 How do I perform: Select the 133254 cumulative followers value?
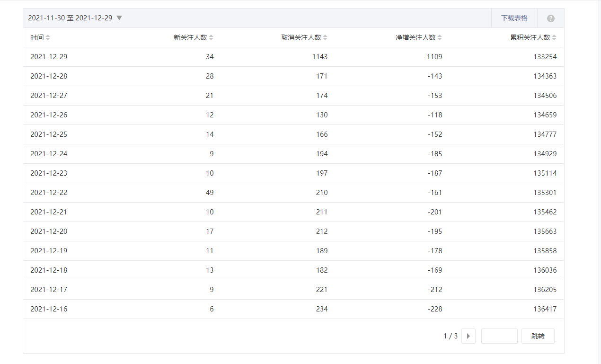pyautogui.click(x=545, y=57)
